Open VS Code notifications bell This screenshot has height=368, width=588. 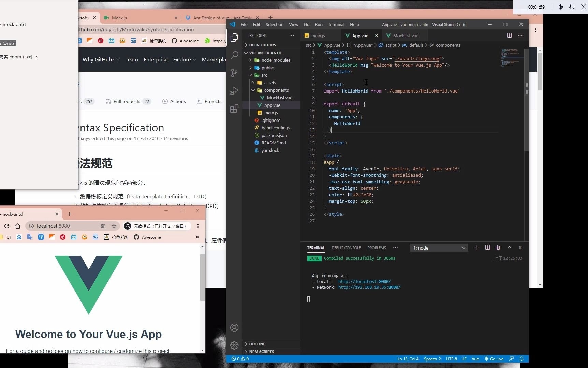pos(521,359)
